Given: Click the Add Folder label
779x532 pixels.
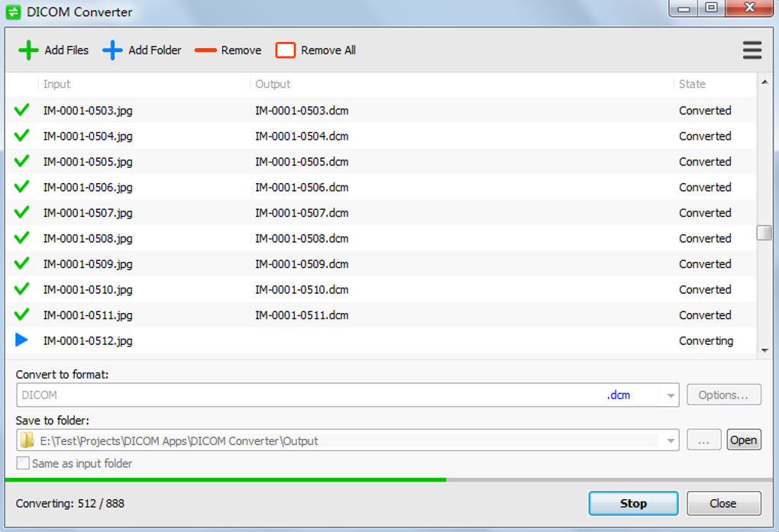Looking at the screenshot, I should pos(155,50).
